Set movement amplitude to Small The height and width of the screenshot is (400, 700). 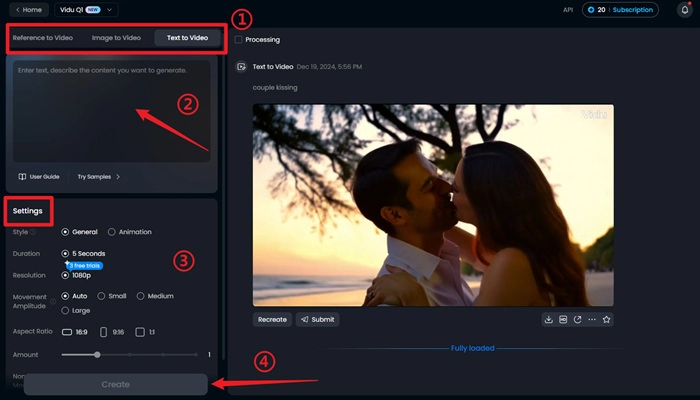point(101,296)
